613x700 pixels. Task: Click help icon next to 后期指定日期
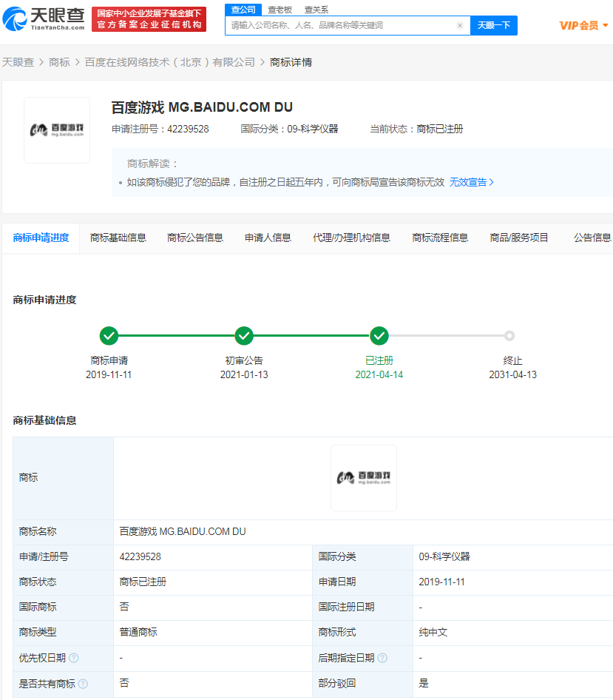(x=382, y=658)
